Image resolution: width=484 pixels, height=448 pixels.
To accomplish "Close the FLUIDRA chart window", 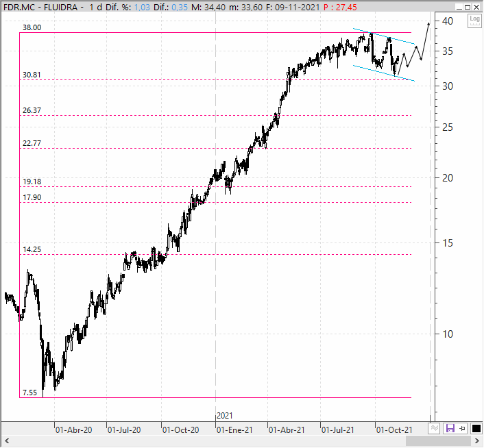I will pos(476,7).
